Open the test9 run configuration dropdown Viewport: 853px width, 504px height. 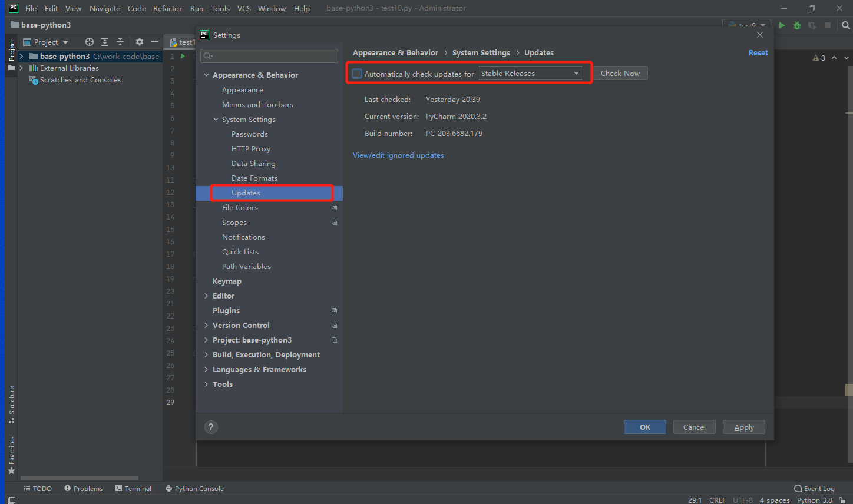click(747, 25)
